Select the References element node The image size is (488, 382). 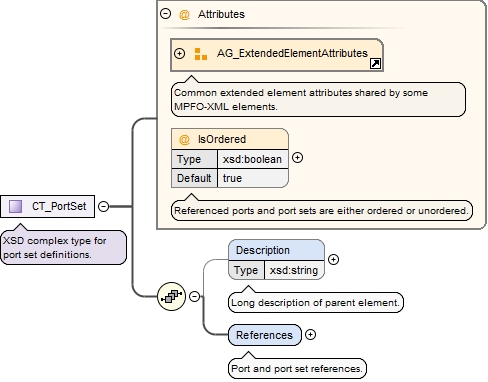[265, 335]
